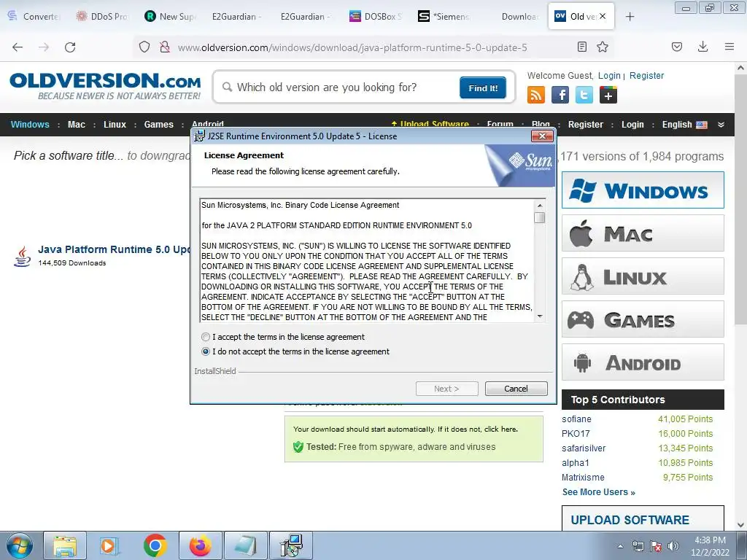Switch to the New Sup tab
The width and height of the screenshot is (747, 560).
click(171, 16)
